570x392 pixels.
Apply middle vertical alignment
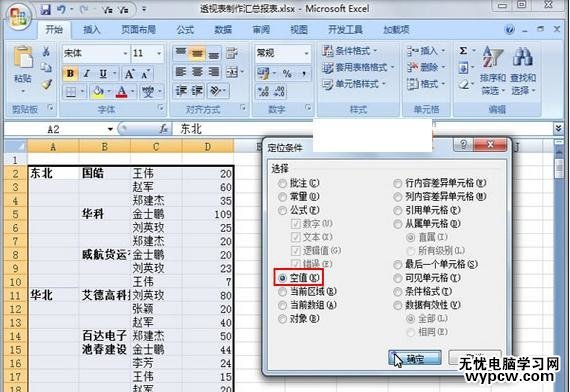tap(197, 54)
